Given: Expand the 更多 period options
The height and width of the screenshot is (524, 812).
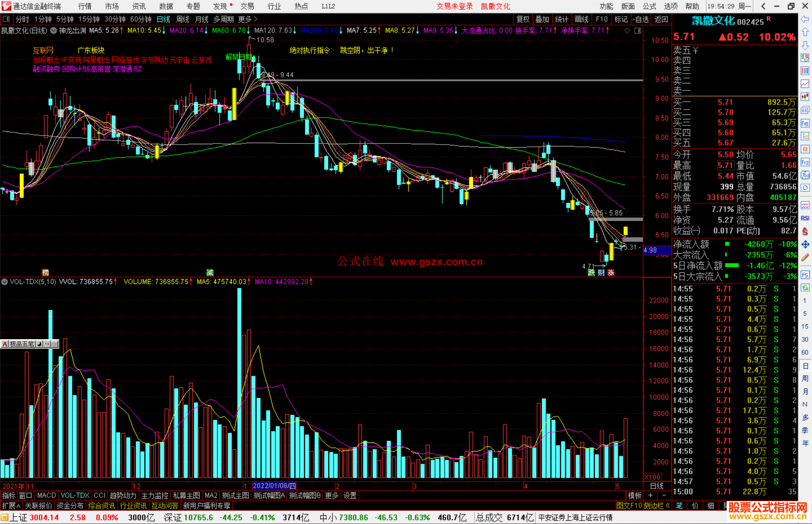Looking at the screenshot, I should [x=248, y=19].
